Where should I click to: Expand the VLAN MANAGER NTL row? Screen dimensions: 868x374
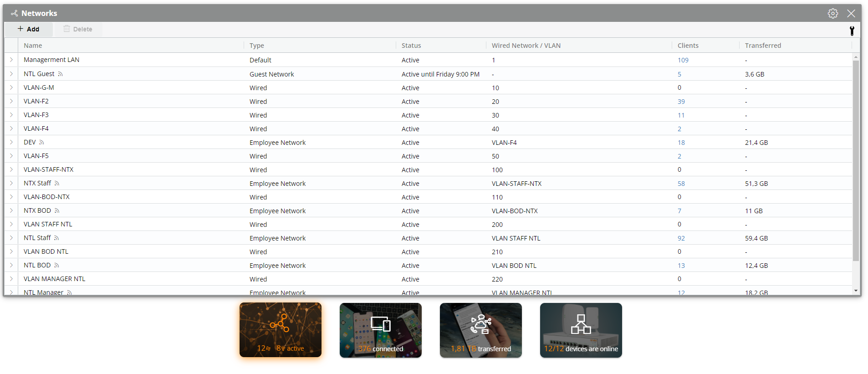[x=11, y=279]
